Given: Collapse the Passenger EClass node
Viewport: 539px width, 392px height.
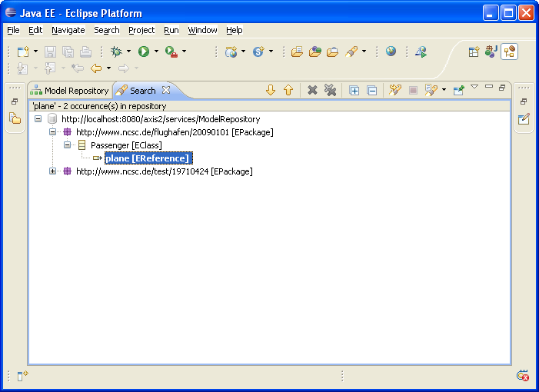Looking at the screenshot, I should 68,145.
